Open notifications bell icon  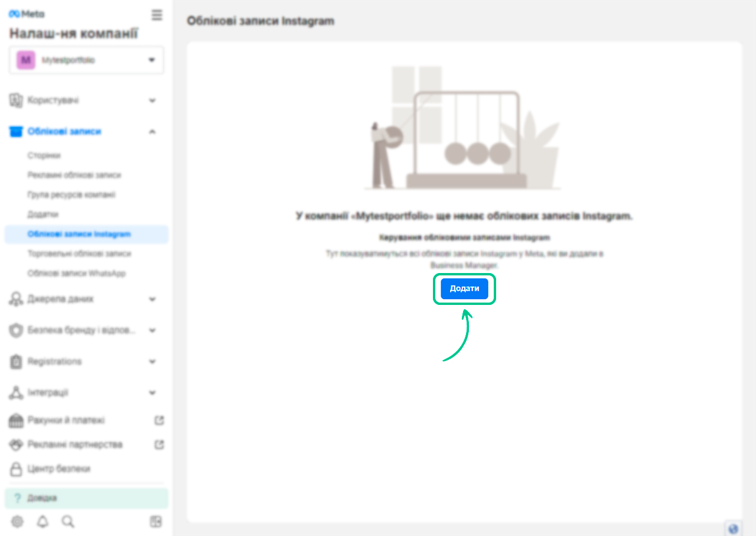pos(43,521)
